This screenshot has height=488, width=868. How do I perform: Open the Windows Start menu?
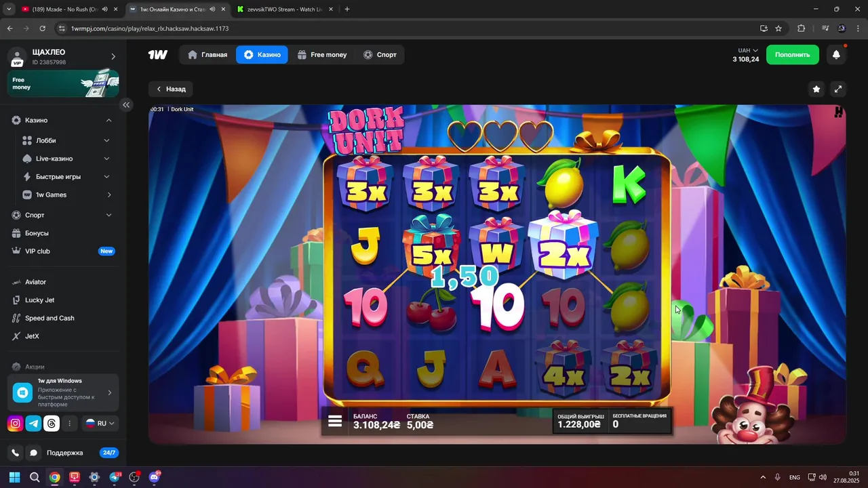point(14,477)
